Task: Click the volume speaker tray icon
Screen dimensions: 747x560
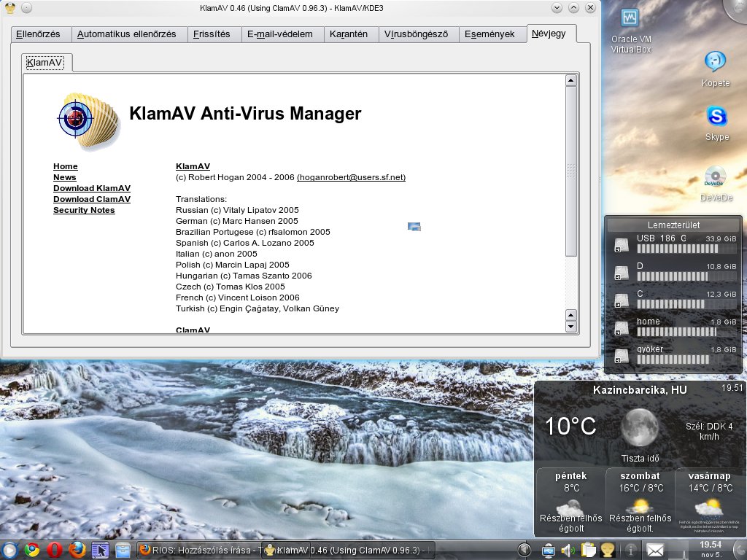Action: coord(568,551)
